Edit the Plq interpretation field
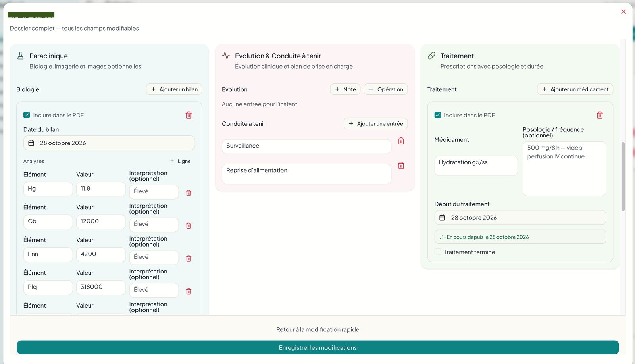Viewport: 635px width, 364px height. click(154, 290)
